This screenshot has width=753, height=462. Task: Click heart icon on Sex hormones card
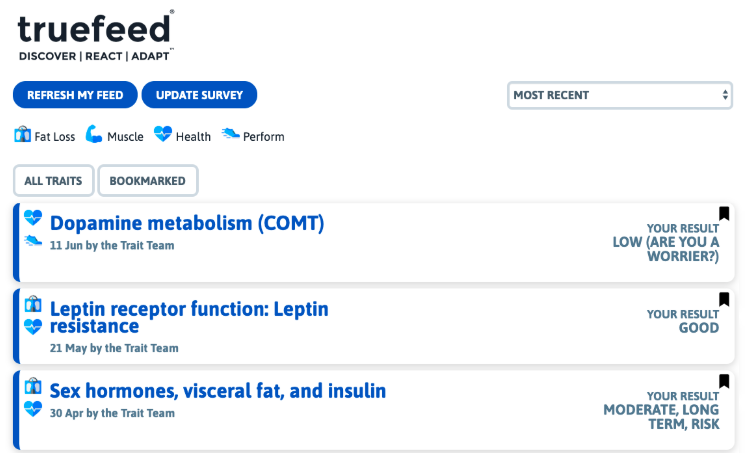33,408
